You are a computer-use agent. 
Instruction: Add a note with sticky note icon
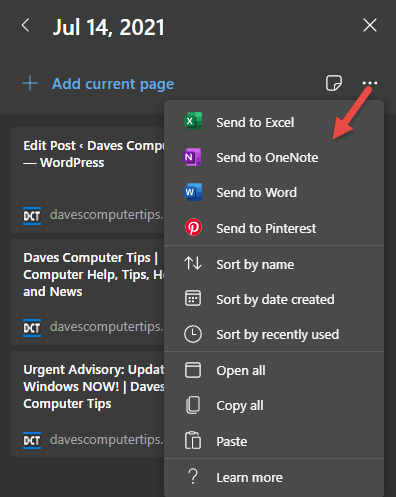click(334, 83)
